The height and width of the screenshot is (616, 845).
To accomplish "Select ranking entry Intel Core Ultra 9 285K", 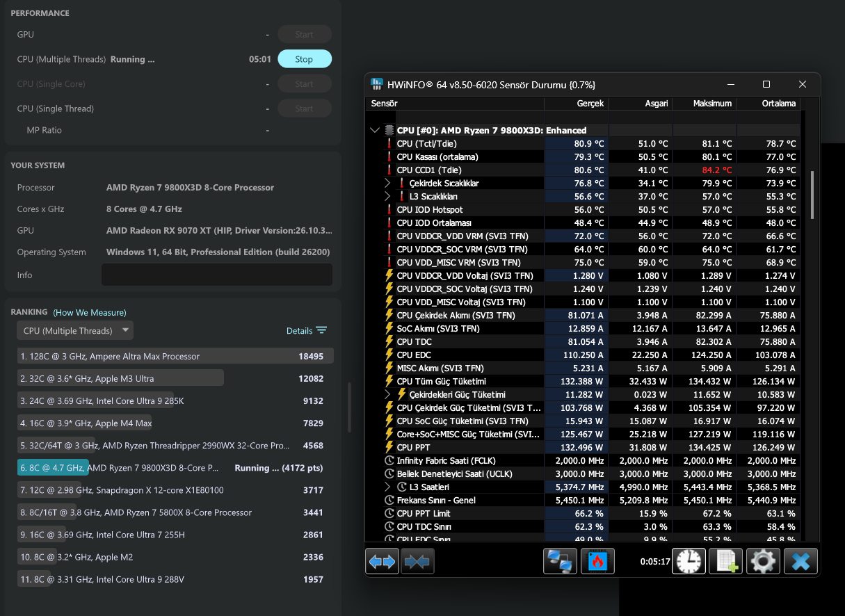I will 175,400.
